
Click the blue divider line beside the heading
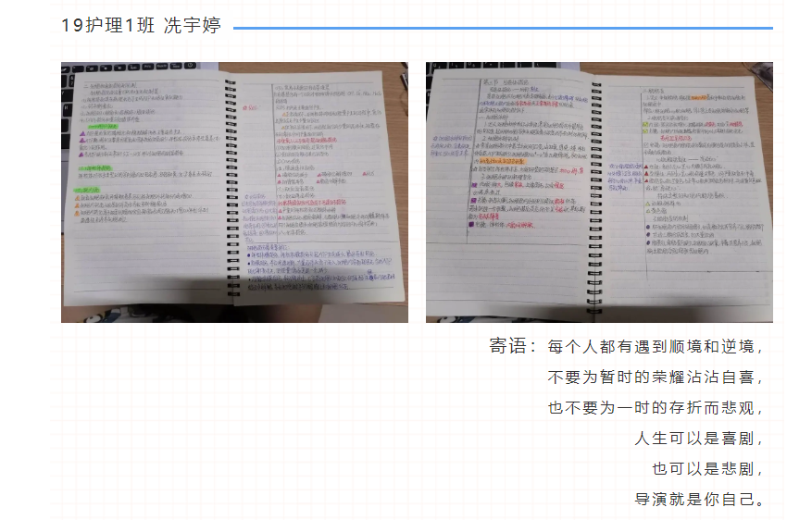(x=502, y=28)
